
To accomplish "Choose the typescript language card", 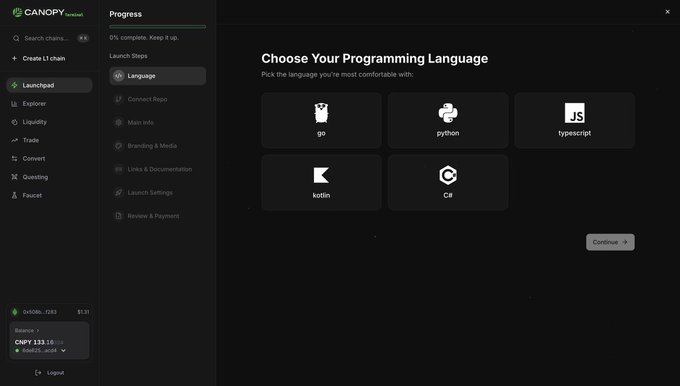I will (x=575, y=120).
